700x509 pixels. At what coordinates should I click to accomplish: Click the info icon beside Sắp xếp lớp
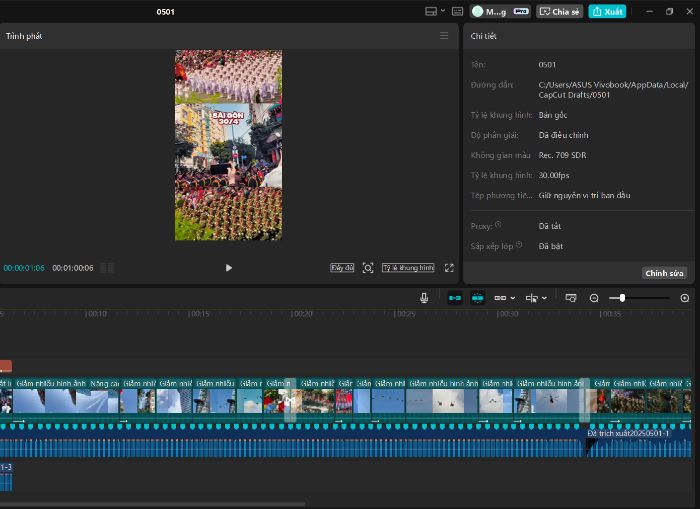[519, 245]
